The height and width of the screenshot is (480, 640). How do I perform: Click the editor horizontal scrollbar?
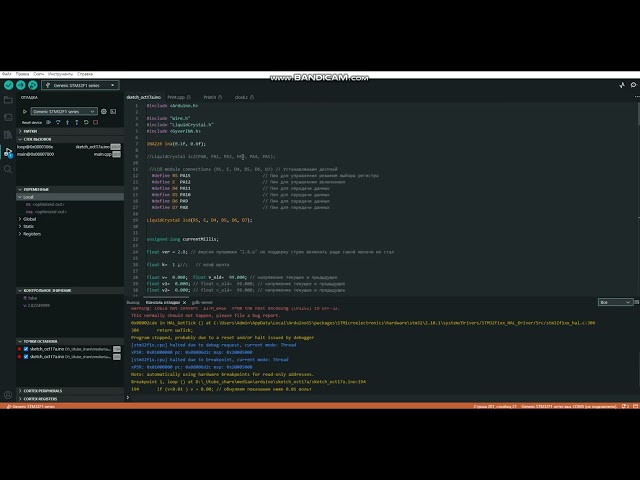pyautogui.click(x=166, y=297)
